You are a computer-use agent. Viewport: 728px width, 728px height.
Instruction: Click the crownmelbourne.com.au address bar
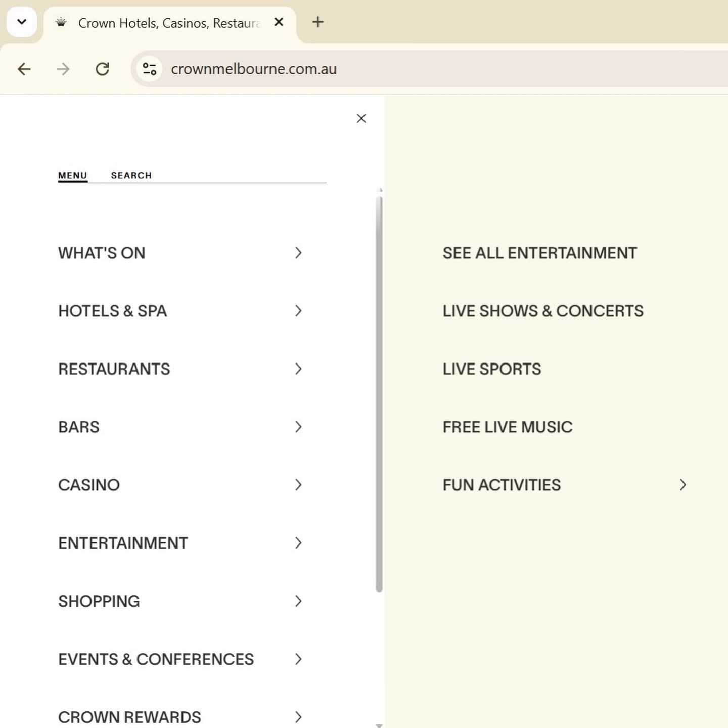coord(254,69)
